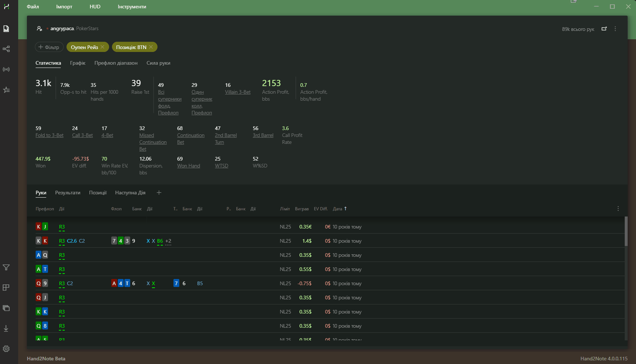
Task: Open the hands table column options menu
Action: tap(618, 209)
